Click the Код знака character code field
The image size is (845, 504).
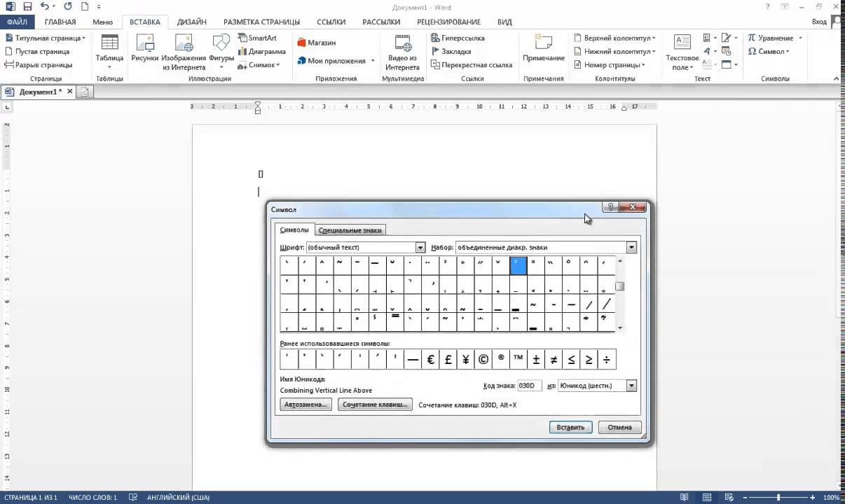click(529, 386)
